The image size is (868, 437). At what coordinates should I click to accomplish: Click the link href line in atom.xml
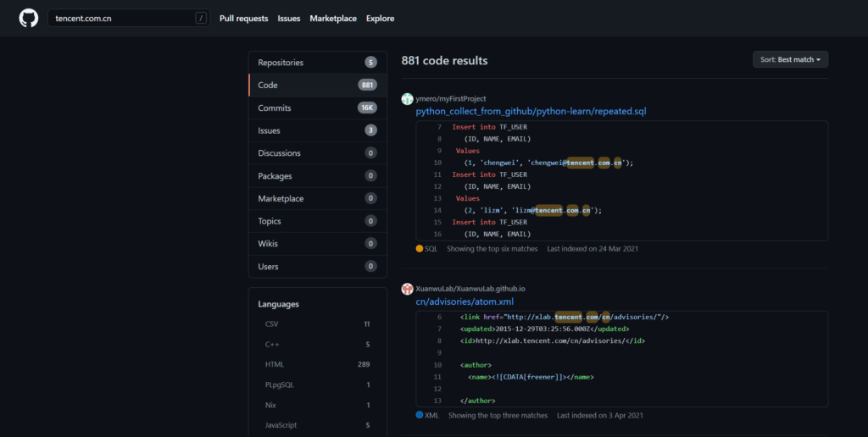pyautogui.click(x=565, y=317)
